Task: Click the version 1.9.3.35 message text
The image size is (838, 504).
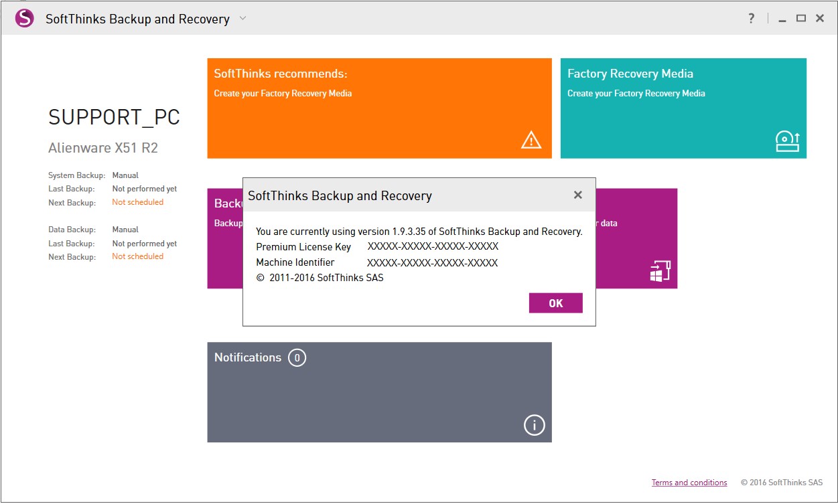Action: 419,232
